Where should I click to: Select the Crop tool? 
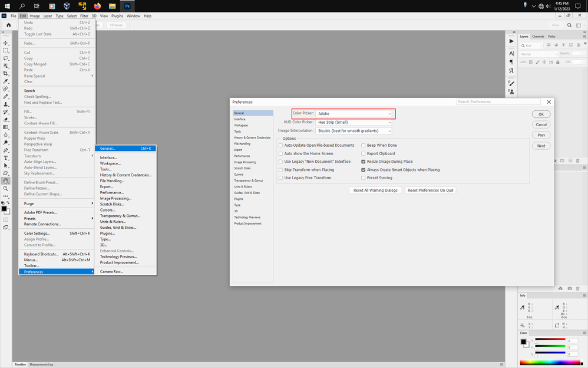6,74
